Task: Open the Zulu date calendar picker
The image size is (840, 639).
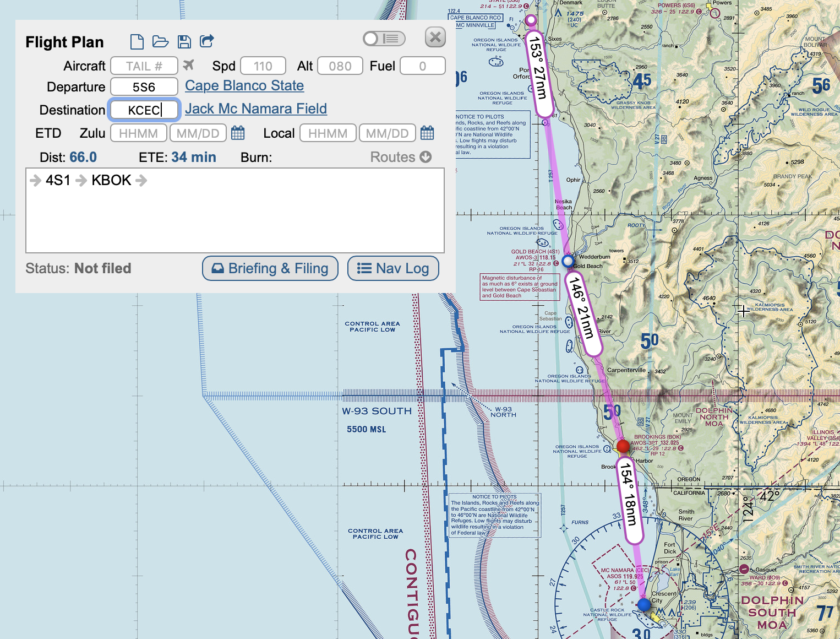Action: [238, 133]
